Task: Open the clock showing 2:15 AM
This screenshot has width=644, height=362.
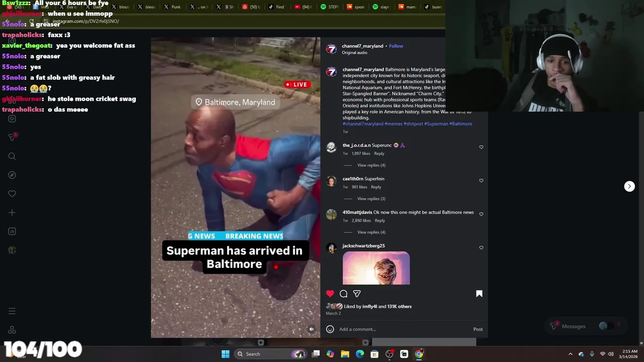Action: pyautogui.click(x=629, y=354)
